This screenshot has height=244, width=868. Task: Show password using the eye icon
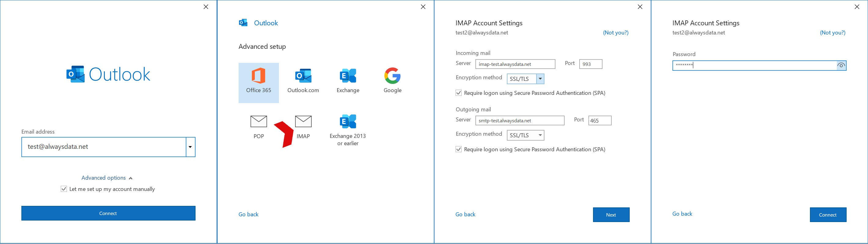coord(841,66)
